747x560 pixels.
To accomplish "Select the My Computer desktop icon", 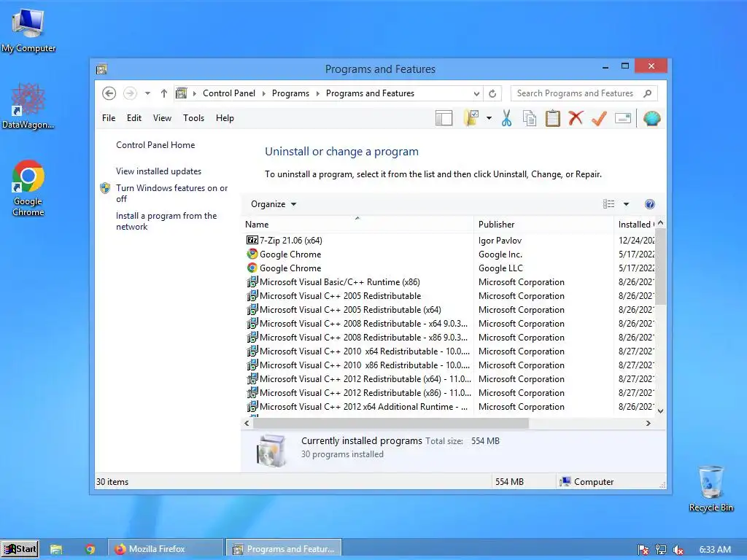I will tap(28, 31).
